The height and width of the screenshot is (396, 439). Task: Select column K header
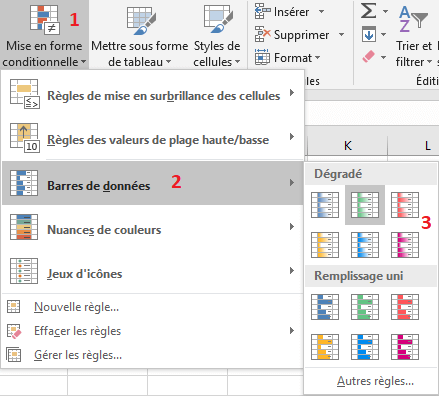coord(347,145)
